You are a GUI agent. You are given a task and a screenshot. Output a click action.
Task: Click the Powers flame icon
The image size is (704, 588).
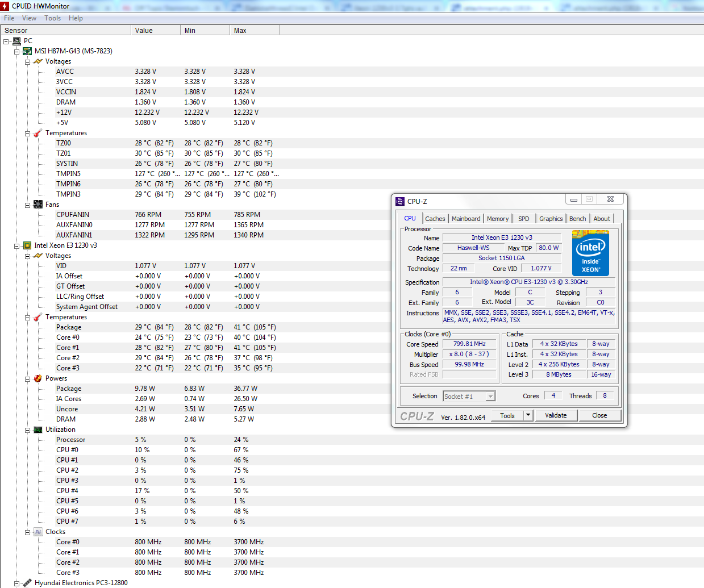[38, 378]
